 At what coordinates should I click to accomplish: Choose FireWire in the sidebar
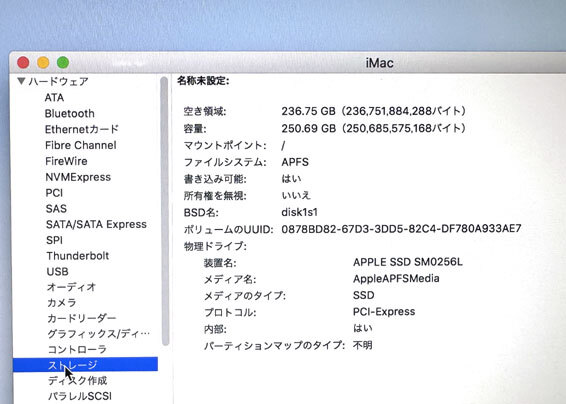pyautogui.click(x=66, y=161)
